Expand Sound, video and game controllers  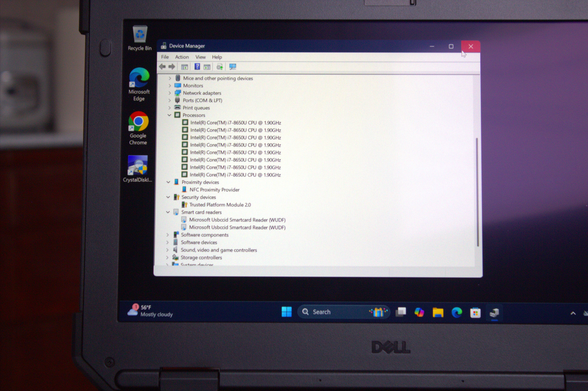(x=168, y=250)
